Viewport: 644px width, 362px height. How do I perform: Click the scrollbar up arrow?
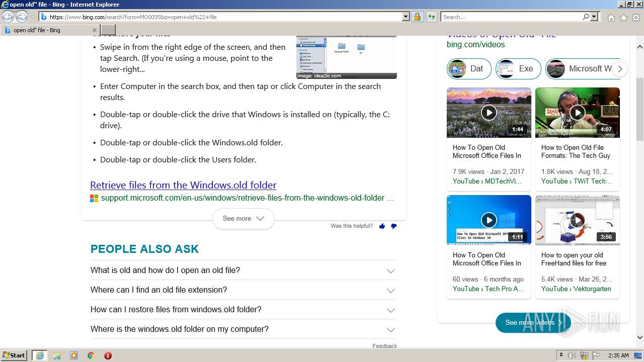tap(640, 47)
